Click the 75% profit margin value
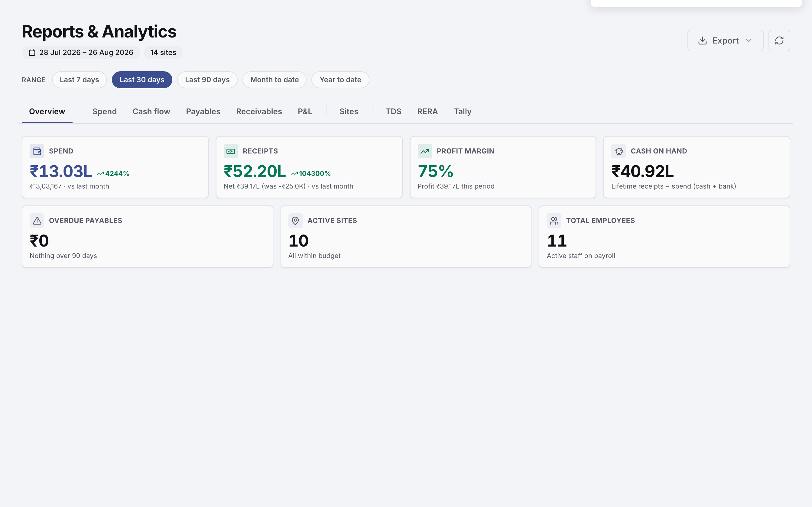This screenshot has height=507, width=812. pos(435,171)
